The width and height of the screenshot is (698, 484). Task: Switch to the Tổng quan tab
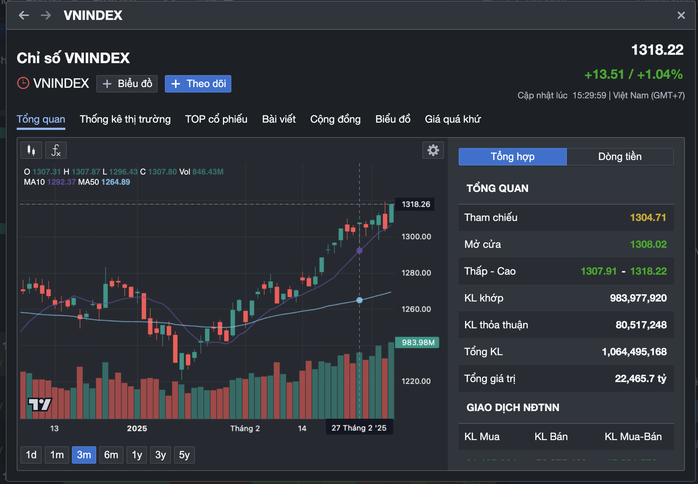pyautogui.click(x=41, y=119)
